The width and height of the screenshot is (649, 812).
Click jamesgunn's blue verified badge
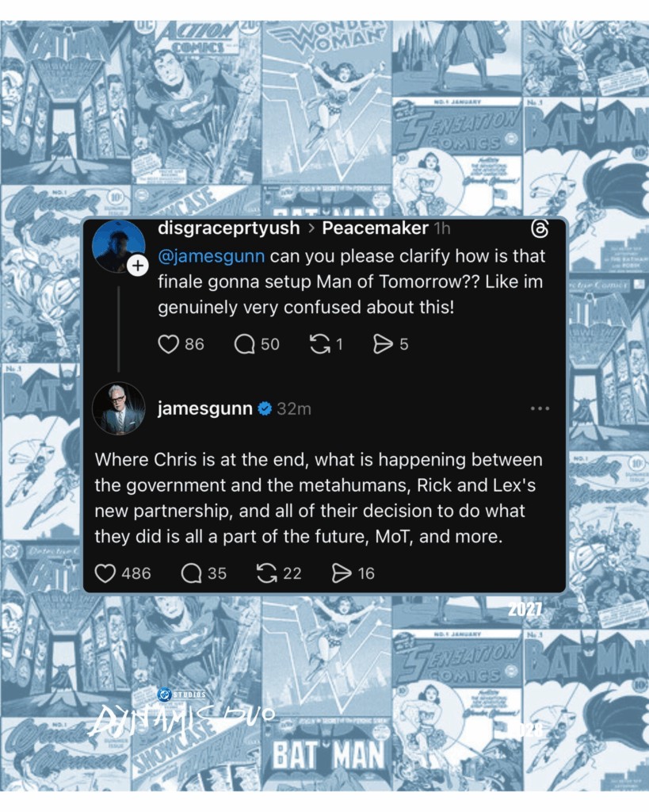[x=265, y=408]
